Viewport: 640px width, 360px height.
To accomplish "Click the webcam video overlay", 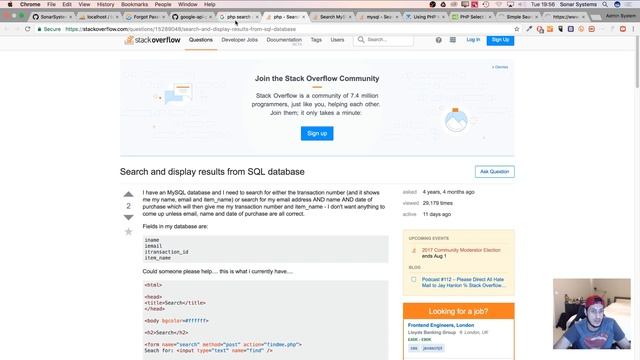I will click(x=592, y=313).
